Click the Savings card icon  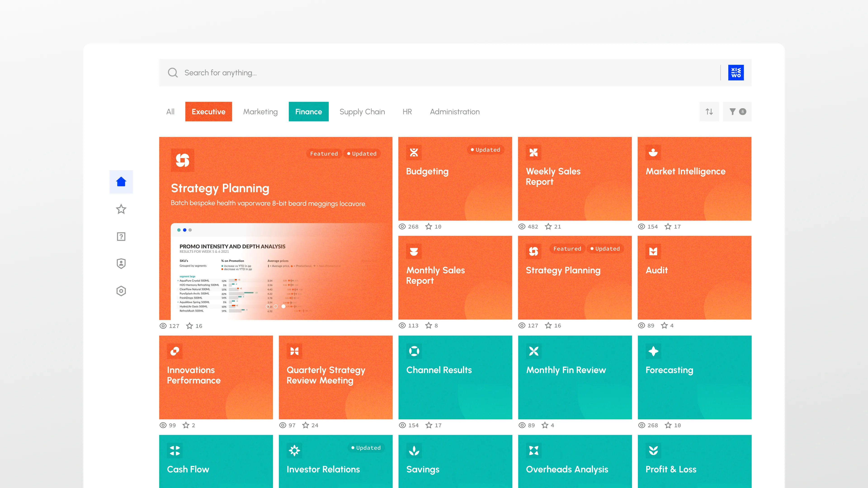tap(414, 451)
